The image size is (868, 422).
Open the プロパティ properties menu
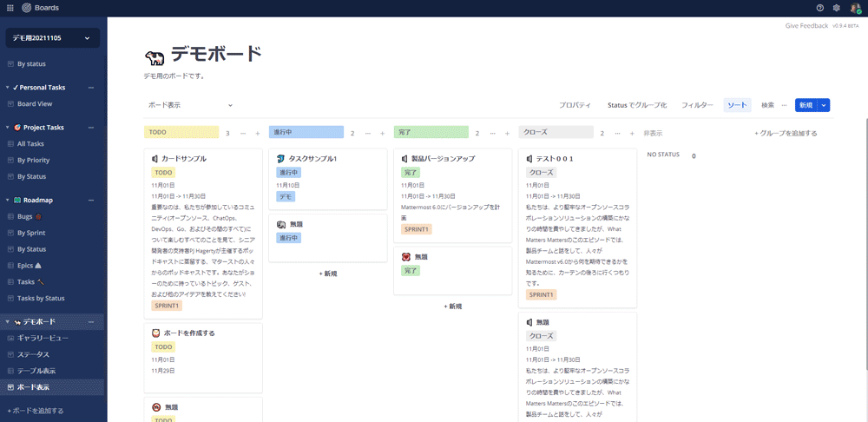[x=575, y=105]
